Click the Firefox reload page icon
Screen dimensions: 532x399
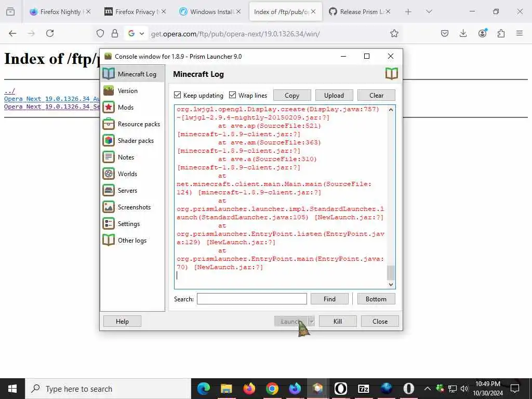coord(50,33)
